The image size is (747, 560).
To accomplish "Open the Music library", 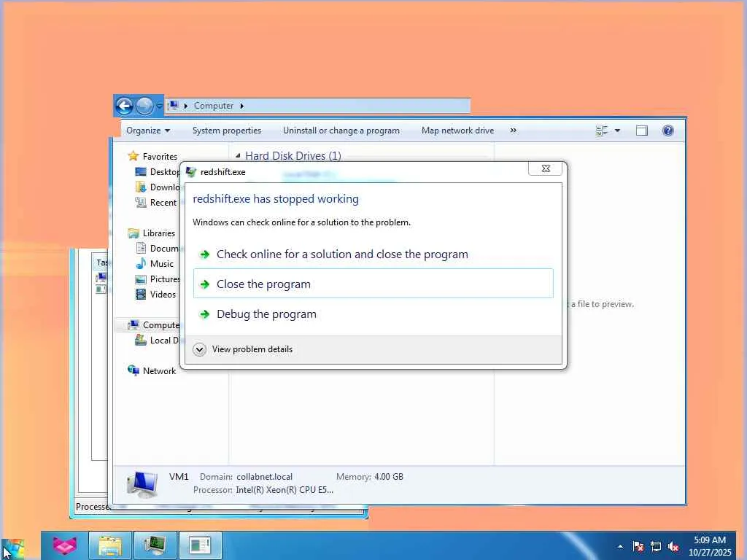I will click(x=162, y=264).
